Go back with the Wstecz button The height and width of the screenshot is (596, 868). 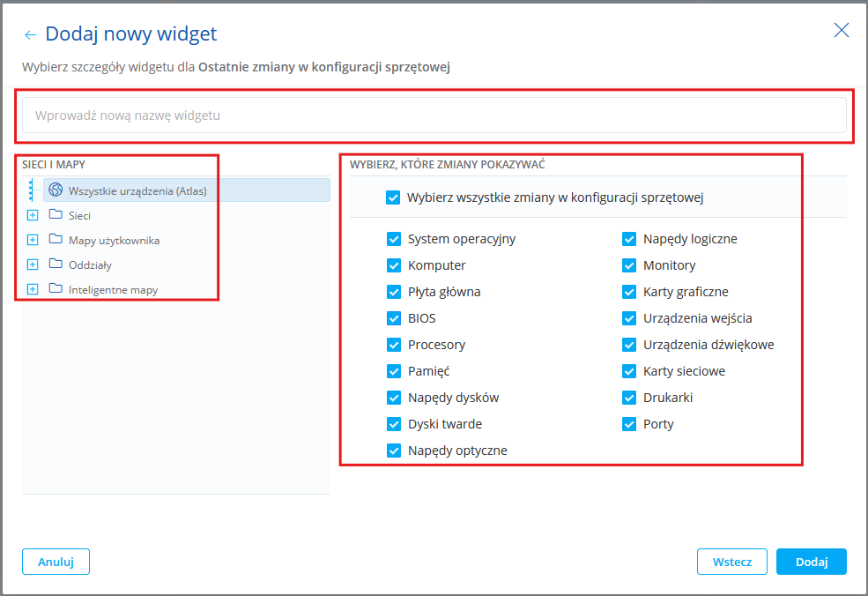[731, 562]
